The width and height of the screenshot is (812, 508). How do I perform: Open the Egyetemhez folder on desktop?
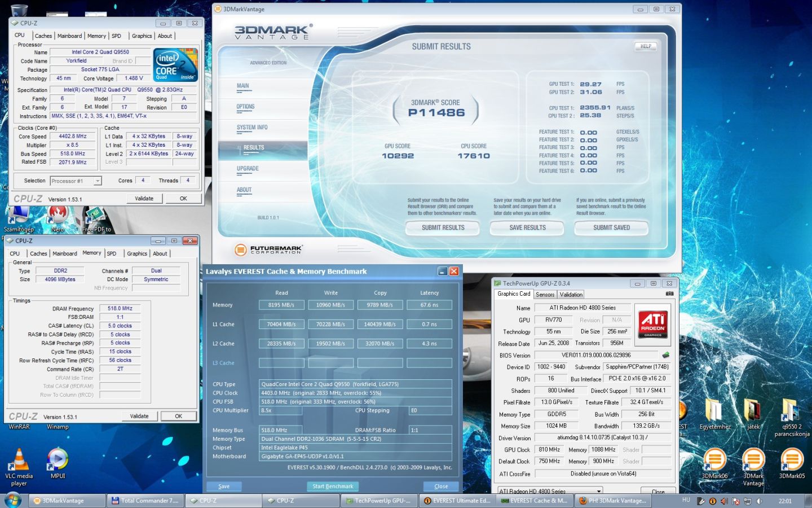click(x=714, y=414)
